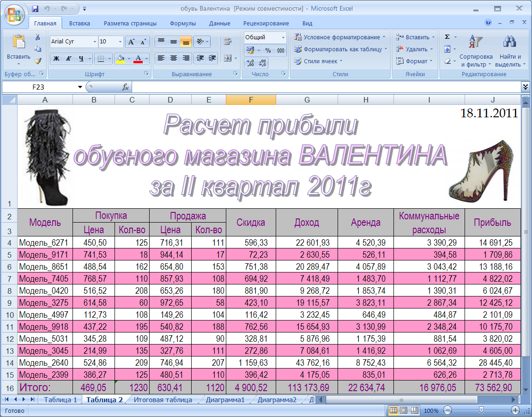Open the Office button menu

point(14,14)
